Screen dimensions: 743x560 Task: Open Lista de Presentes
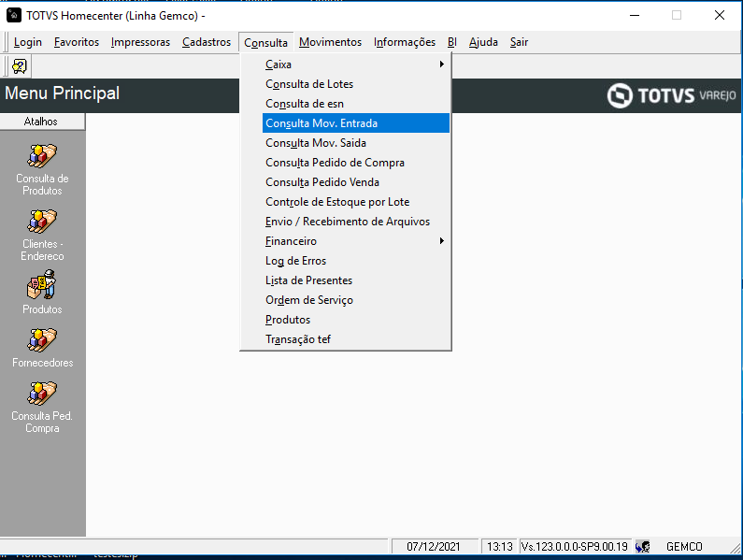[355, 280]
